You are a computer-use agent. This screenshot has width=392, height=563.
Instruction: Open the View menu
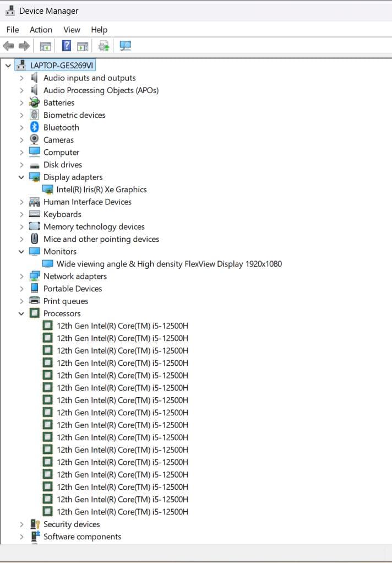72,30
